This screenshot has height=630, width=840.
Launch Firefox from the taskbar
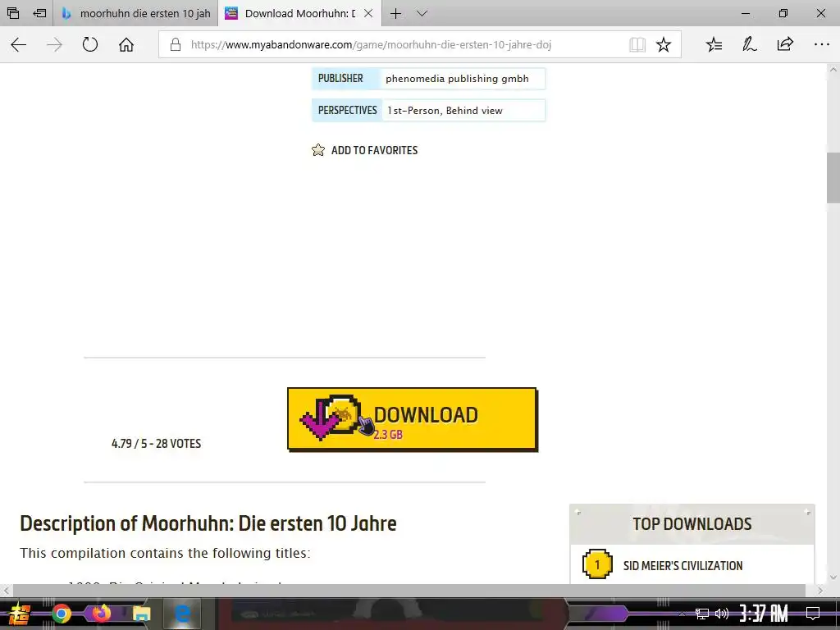[x=101, y=613]
